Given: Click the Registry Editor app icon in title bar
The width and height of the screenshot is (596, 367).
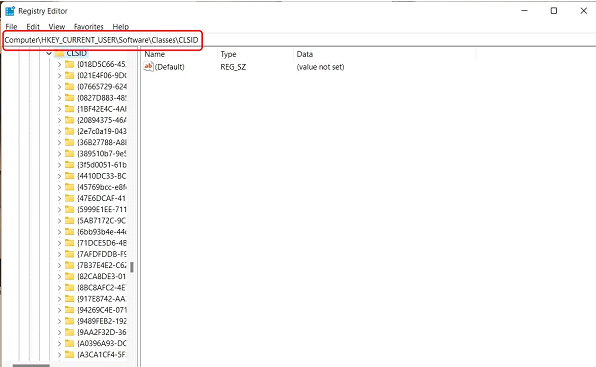Looking at the screenshot, I should coord(10,11).
